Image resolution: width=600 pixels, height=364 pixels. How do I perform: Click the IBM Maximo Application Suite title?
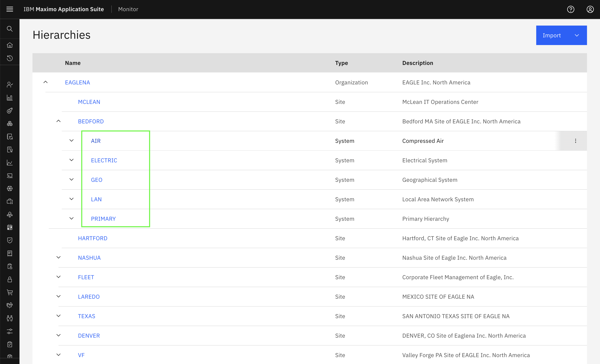(64, 9)
